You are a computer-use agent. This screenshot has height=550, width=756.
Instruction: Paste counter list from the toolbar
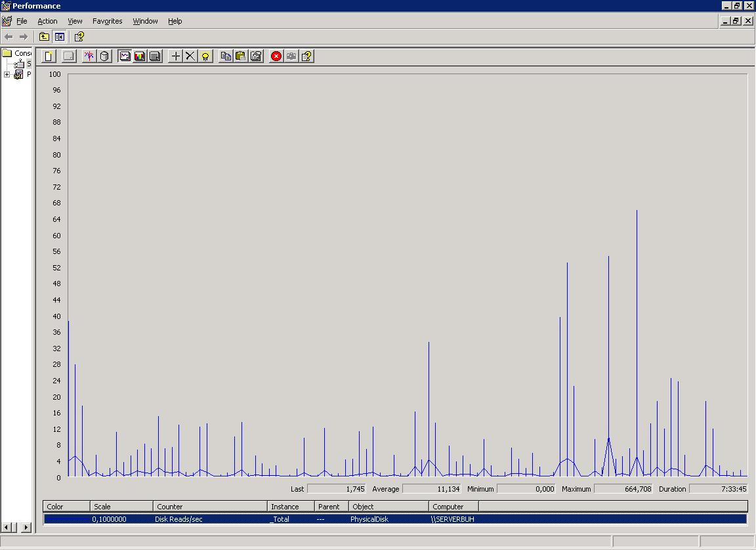[241, 56]
